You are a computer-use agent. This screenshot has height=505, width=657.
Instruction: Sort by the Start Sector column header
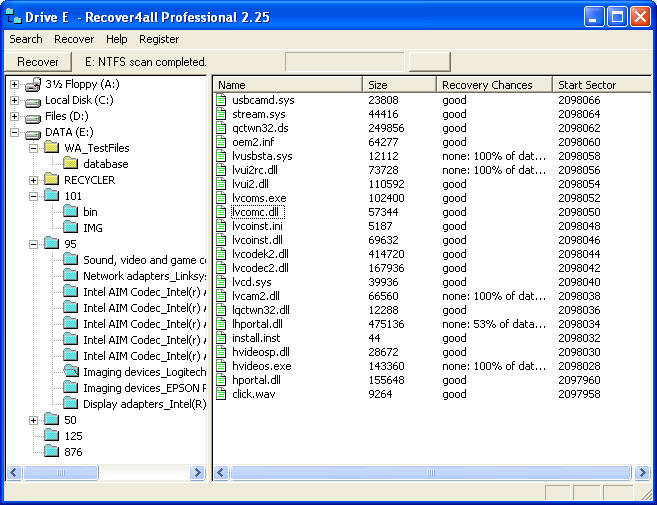[602, 85]
